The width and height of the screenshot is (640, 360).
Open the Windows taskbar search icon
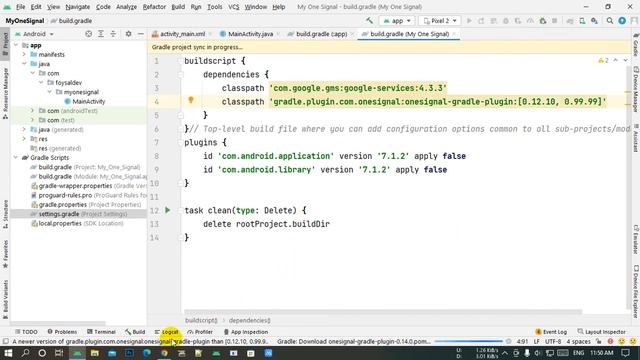[25, 353]
